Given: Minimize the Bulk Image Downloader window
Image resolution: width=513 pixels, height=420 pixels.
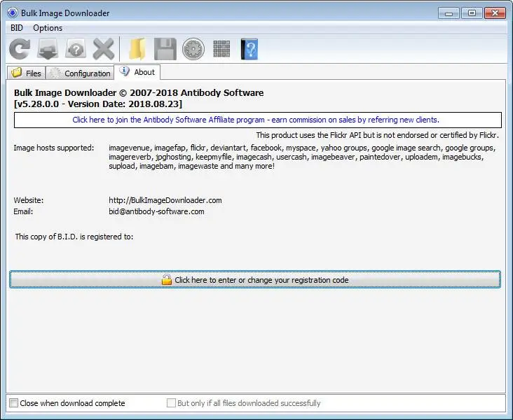Looking at the screenshot, I should point(449,13).
